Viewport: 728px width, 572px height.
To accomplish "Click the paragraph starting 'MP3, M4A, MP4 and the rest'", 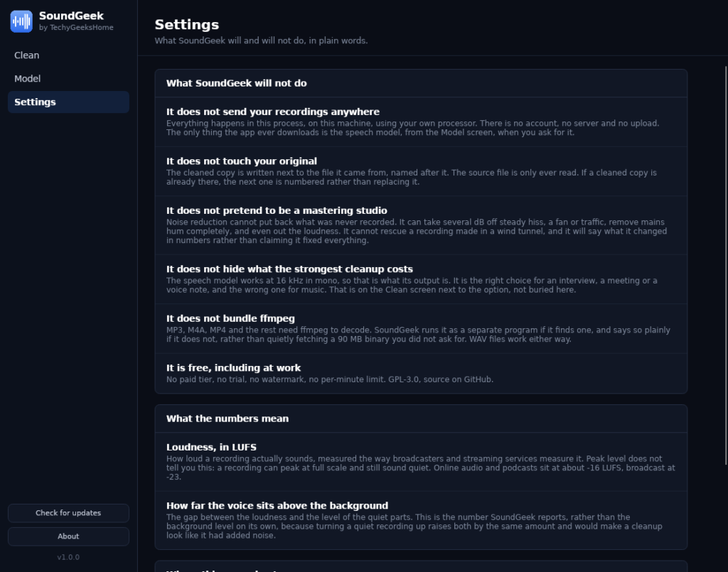I will tap(418, 335).
